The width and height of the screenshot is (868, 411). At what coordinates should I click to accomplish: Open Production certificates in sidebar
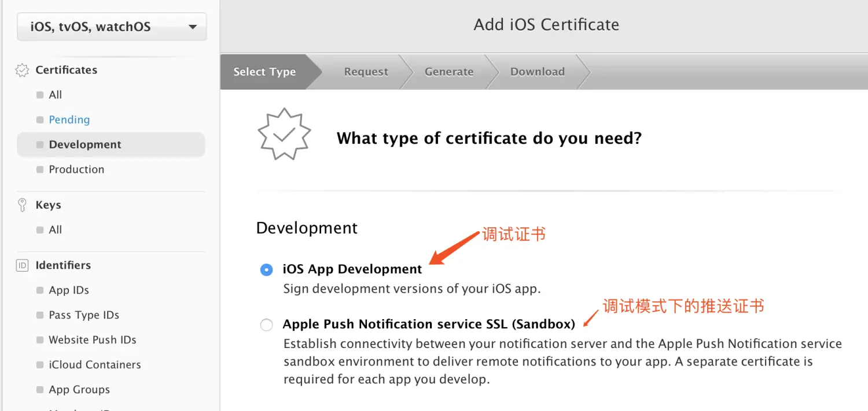tap(76, 169)
